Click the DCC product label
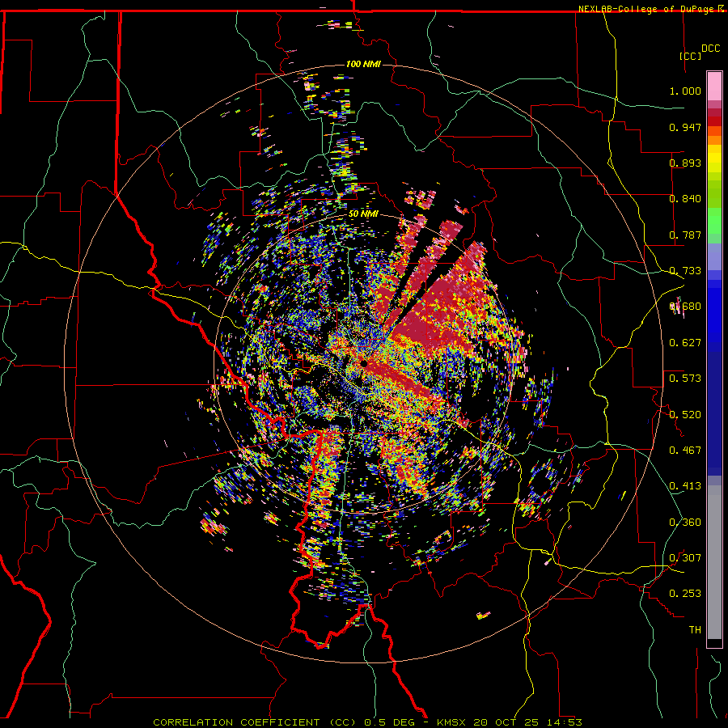728x728 pixels. [711, 49]
